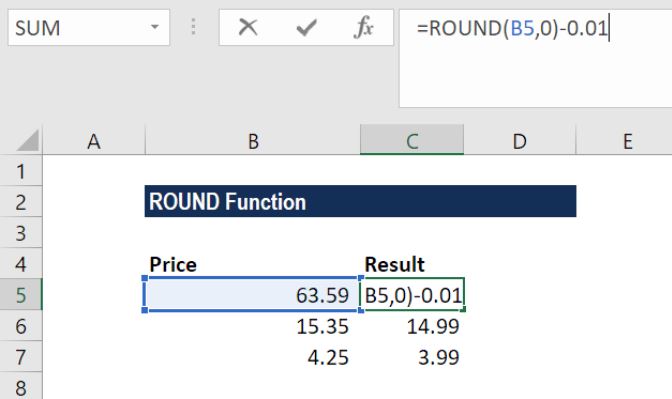Select column B header
672x399 pixels.
(x=253, y=141)
